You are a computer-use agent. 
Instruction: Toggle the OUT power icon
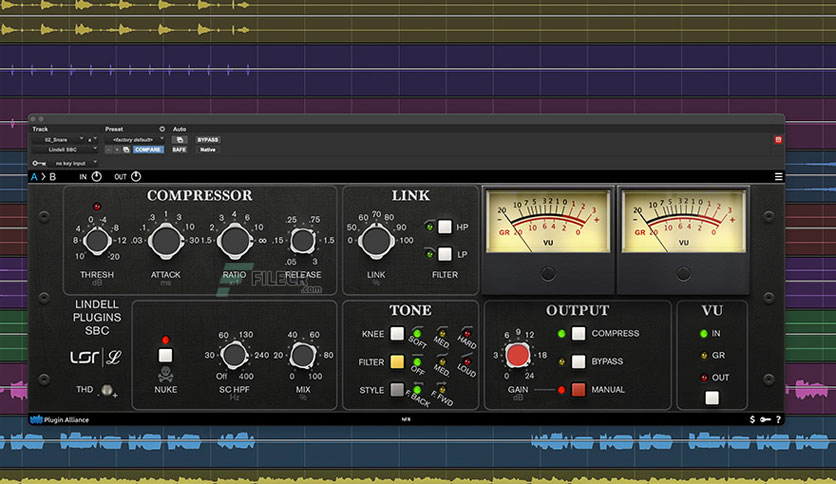[x=134, y=177]
